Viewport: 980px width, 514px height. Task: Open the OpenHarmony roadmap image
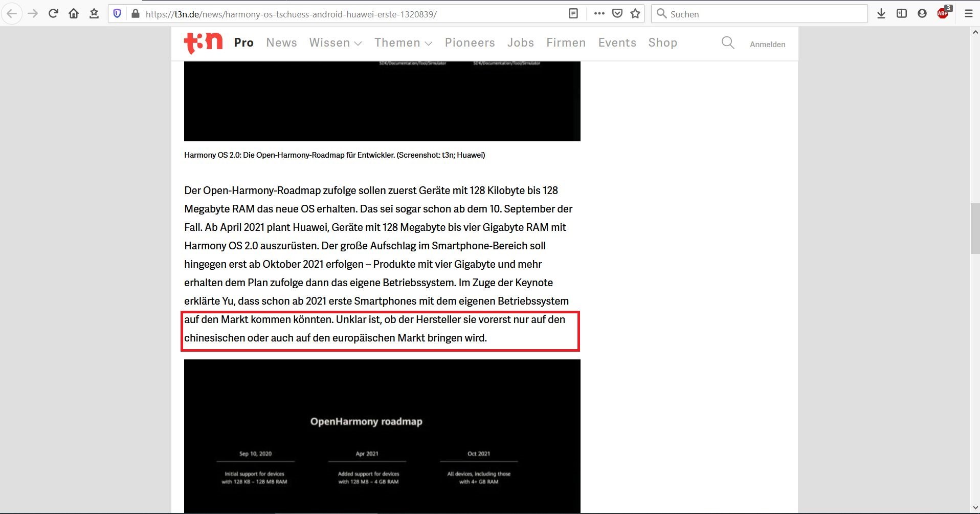point(382,436)
